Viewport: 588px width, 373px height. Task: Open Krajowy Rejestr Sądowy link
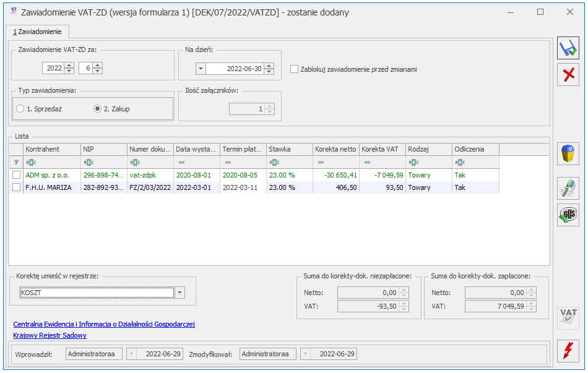click(x=50, y=335)
